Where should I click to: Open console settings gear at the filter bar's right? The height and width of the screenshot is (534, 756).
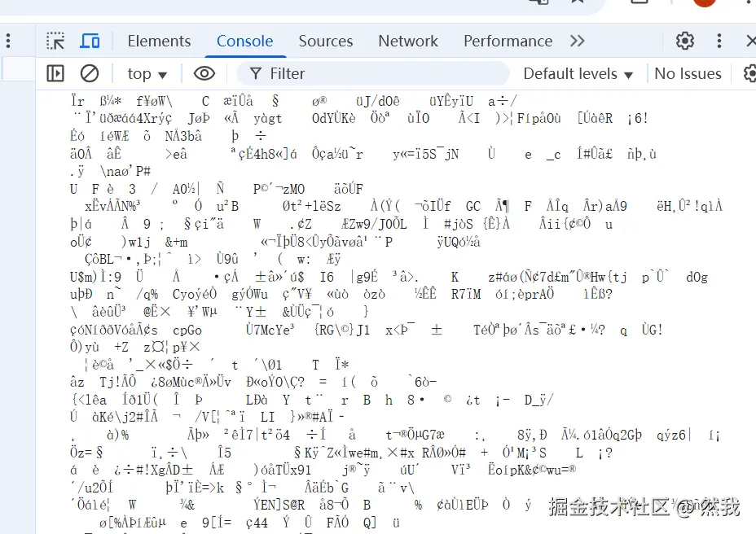[x=749, y=73]
